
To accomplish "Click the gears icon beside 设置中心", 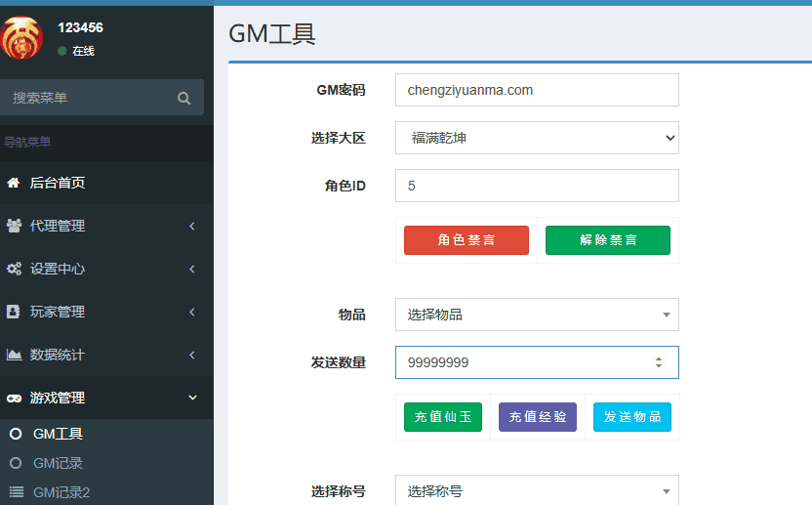I will (x=14, y=269).
